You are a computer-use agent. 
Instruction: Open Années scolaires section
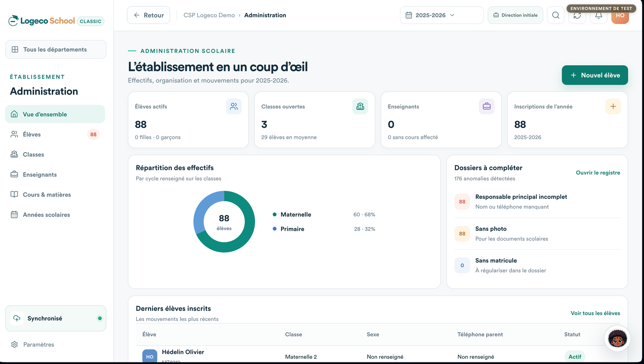(x=55, y=215)
